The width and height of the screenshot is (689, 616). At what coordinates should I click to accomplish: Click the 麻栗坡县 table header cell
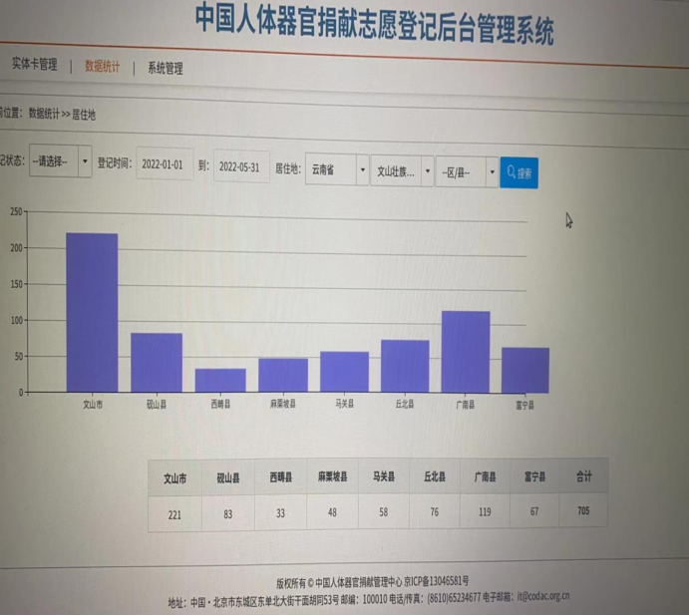[x=333, y=476]
